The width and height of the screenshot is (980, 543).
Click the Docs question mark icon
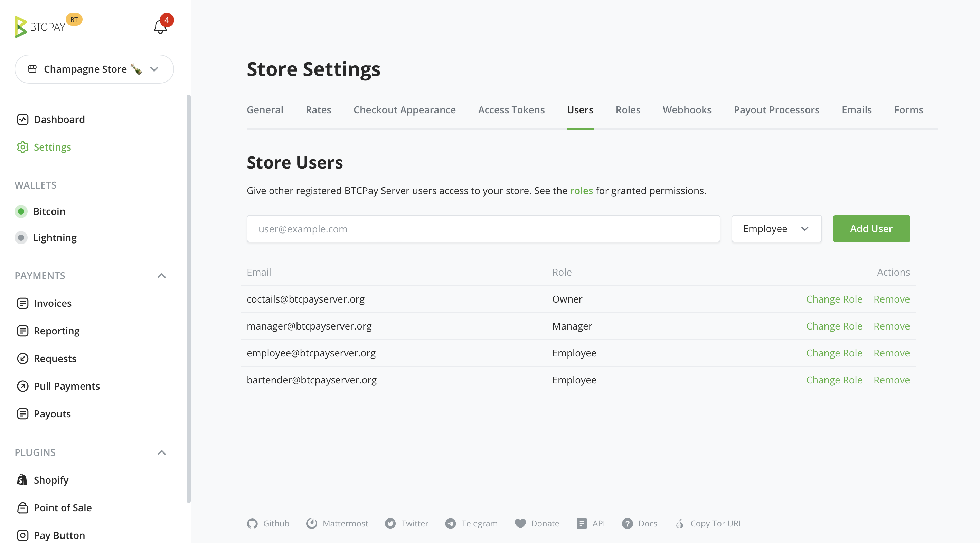pyautogui.click(x=627, y=524)
